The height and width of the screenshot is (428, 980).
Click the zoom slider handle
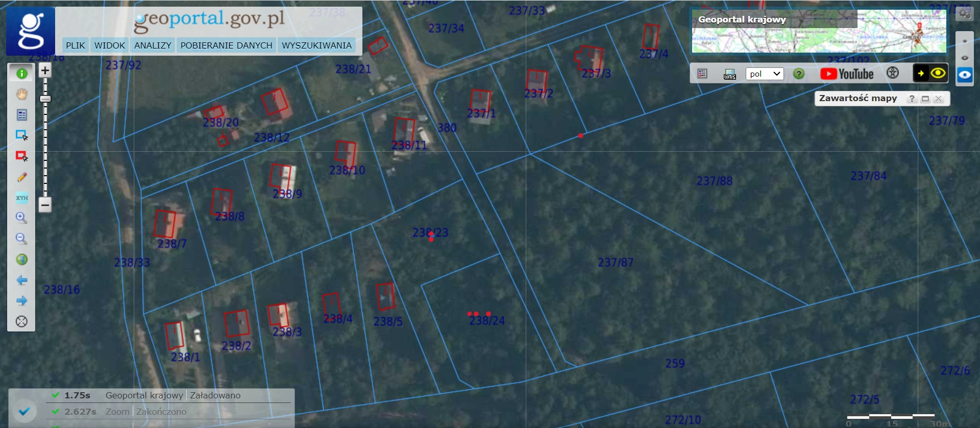click(x=45, y=99)
